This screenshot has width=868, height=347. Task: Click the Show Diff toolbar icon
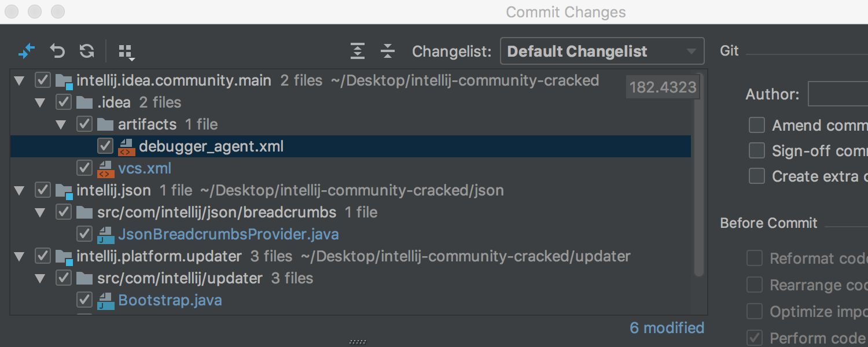click(27, 51)
